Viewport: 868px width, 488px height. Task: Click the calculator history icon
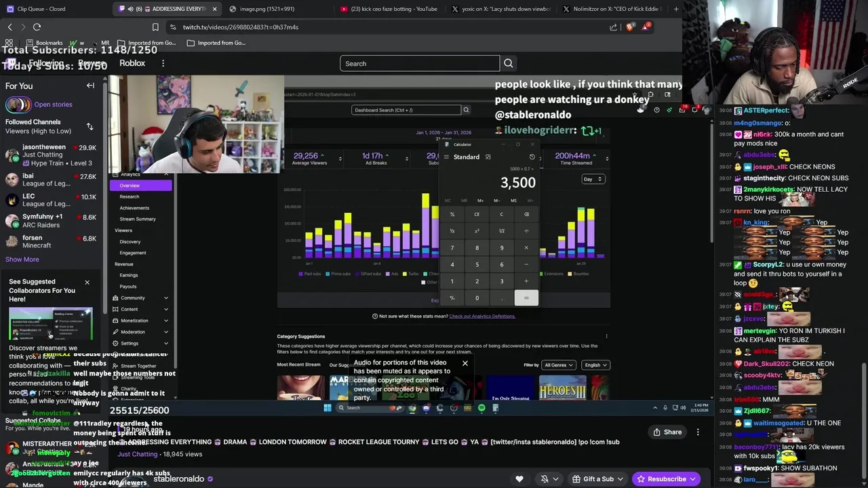tap(532, 157)
